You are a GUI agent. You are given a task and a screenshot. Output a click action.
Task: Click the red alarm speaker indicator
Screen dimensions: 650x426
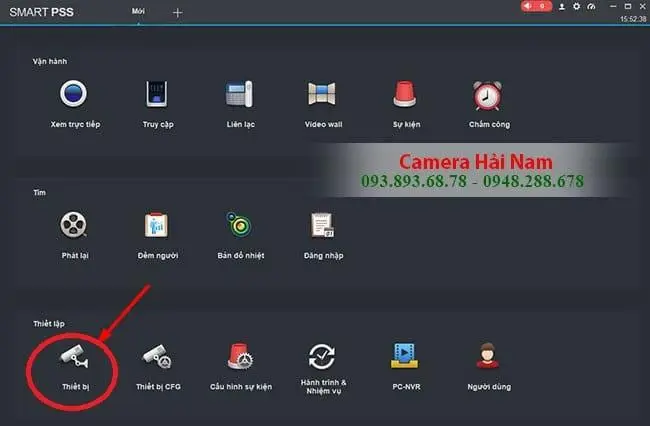pyautogui.click(x=536, y=6)
